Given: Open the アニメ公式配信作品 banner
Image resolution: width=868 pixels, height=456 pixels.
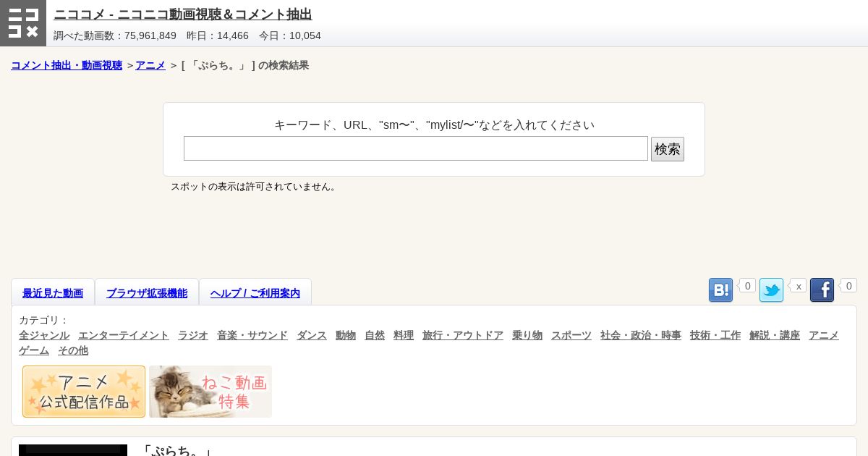Looking at the screenshot, I should 84,392.
